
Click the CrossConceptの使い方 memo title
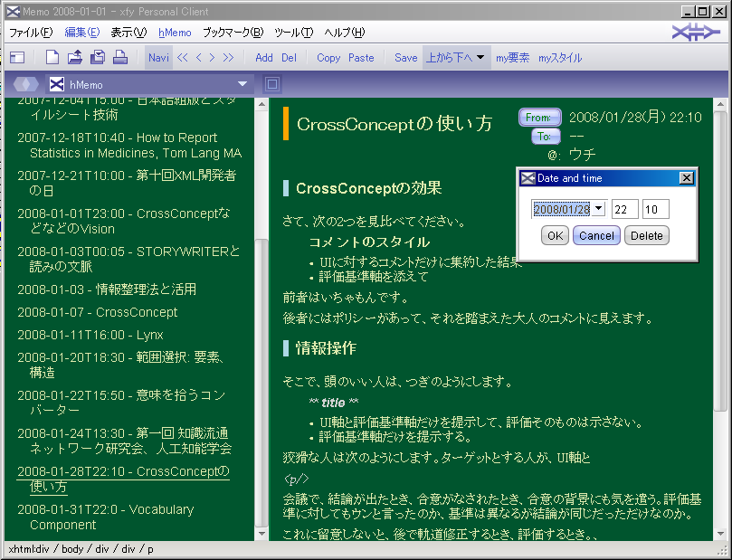pyautogui.click(x=395, y=124)
